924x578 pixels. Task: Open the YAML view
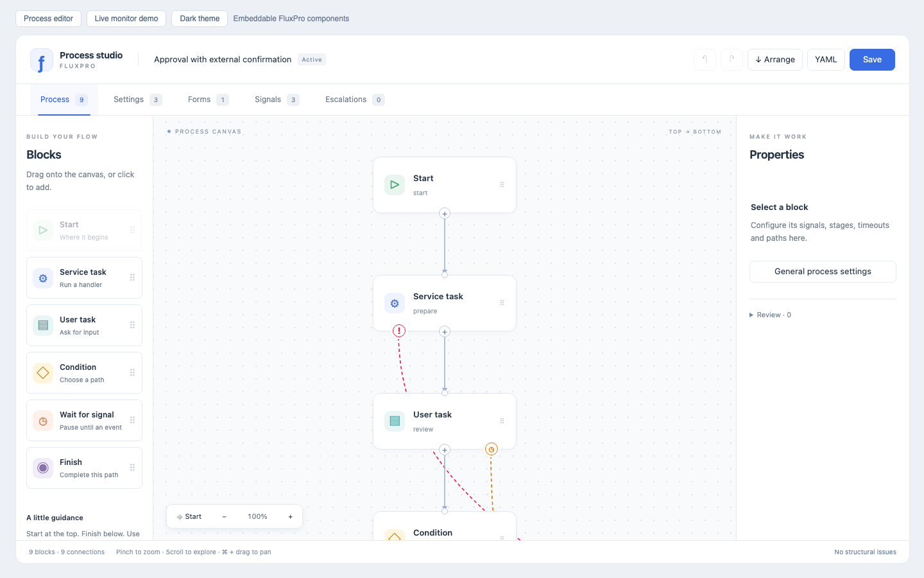point(826,60)
